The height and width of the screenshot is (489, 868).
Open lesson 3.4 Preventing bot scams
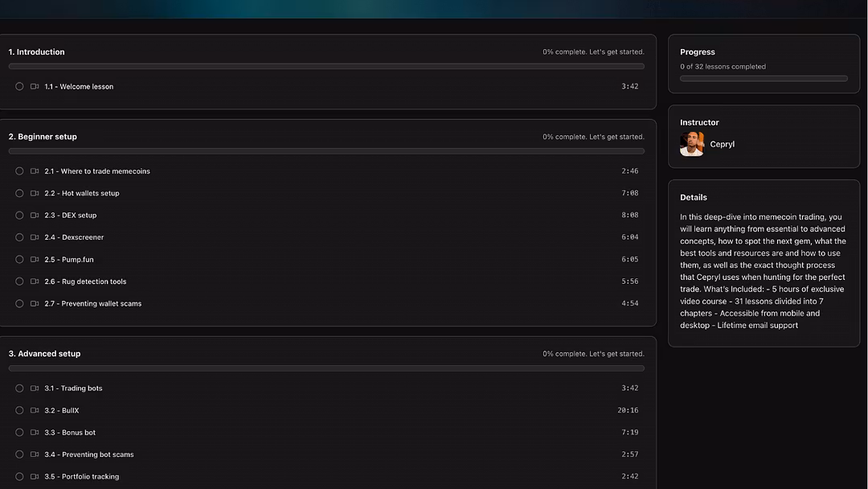pyautogui.click(x=89, y=454)
